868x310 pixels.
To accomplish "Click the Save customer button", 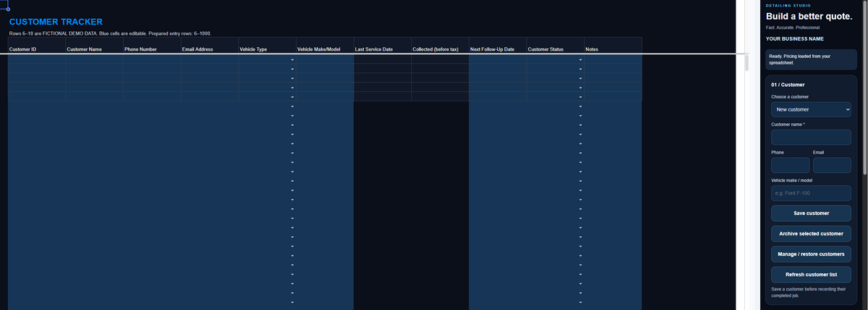I will point(811,213).
